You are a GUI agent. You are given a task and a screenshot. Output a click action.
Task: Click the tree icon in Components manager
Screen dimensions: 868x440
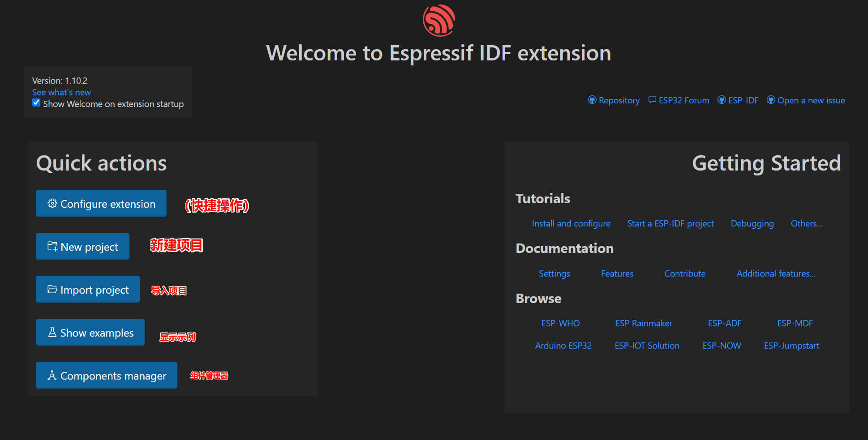[x=52, y=375]
